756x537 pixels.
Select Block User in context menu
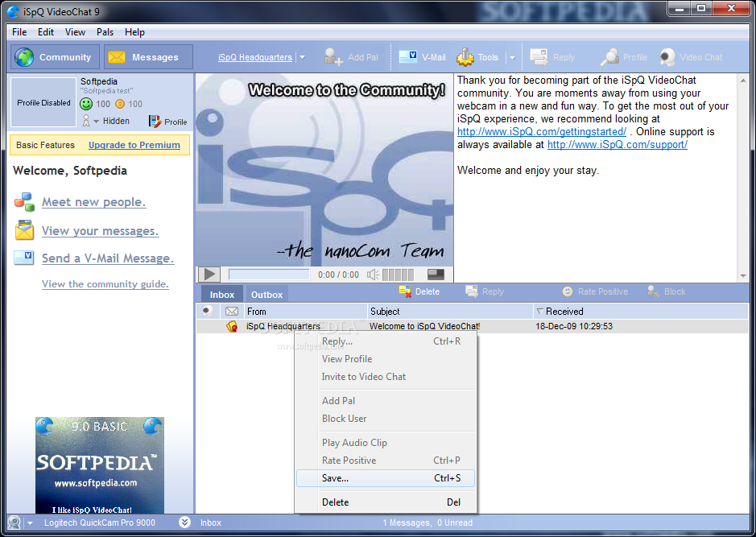[x=386, y=419]
